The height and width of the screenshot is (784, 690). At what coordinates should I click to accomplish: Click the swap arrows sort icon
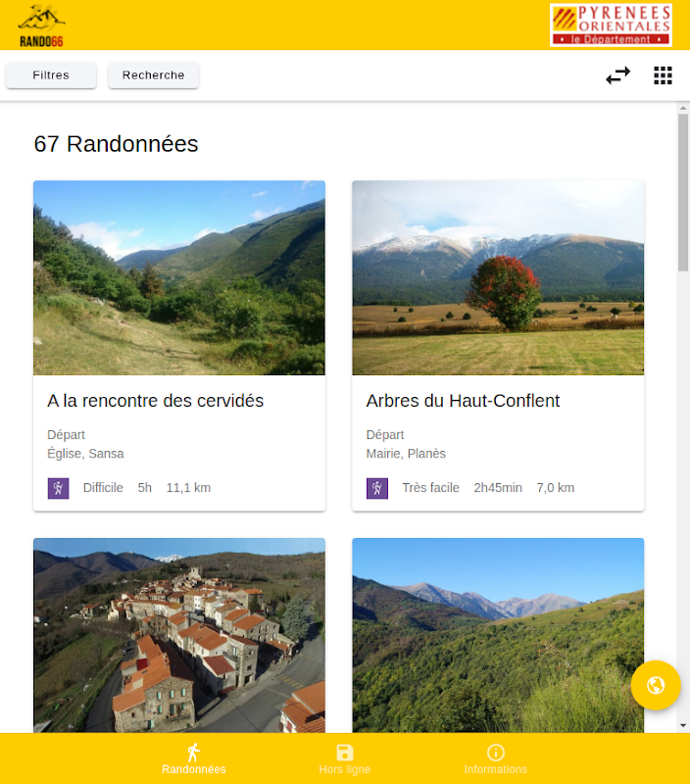pos(617,75)
